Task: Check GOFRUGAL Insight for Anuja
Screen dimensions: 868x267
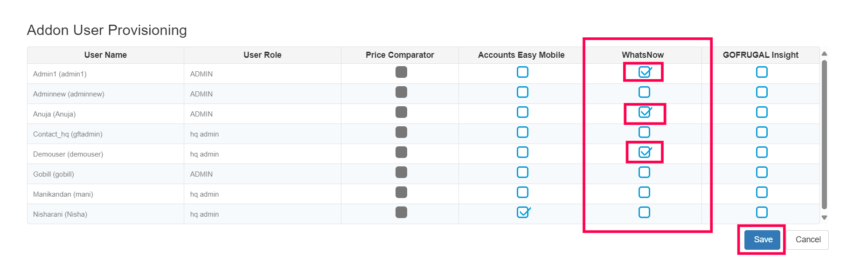Action: click(x=762, y=112)
